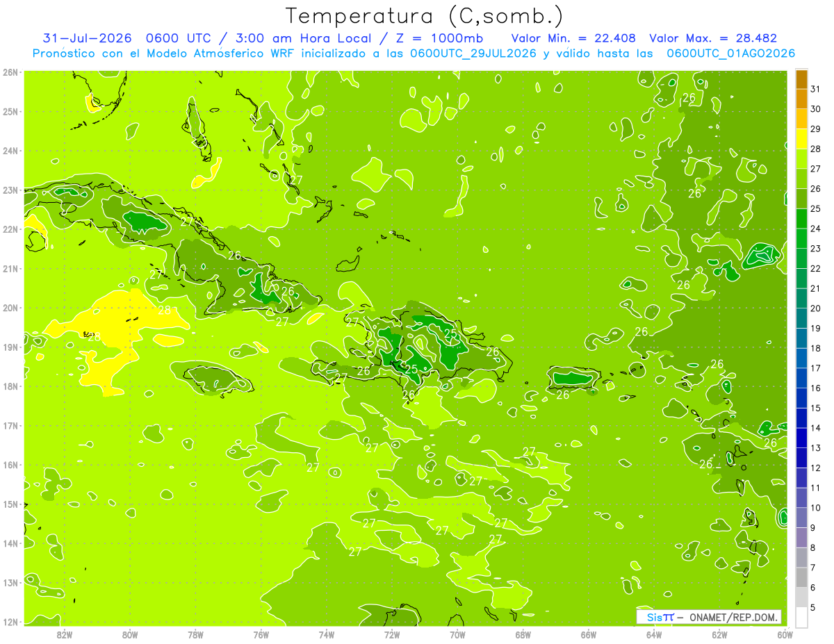Pick the teal band between 19 and 20
The width and height of the screenshot is (834, 644).
click(801, 318)
